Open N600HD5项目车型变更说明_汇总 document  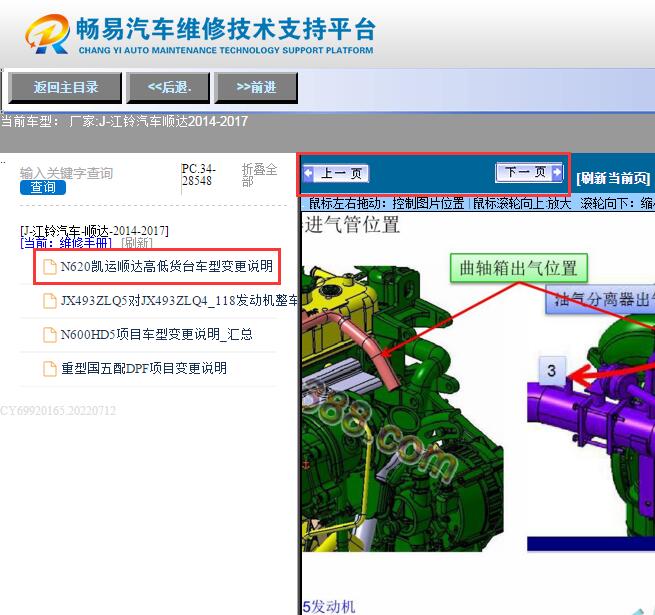[x=157, y=334]
